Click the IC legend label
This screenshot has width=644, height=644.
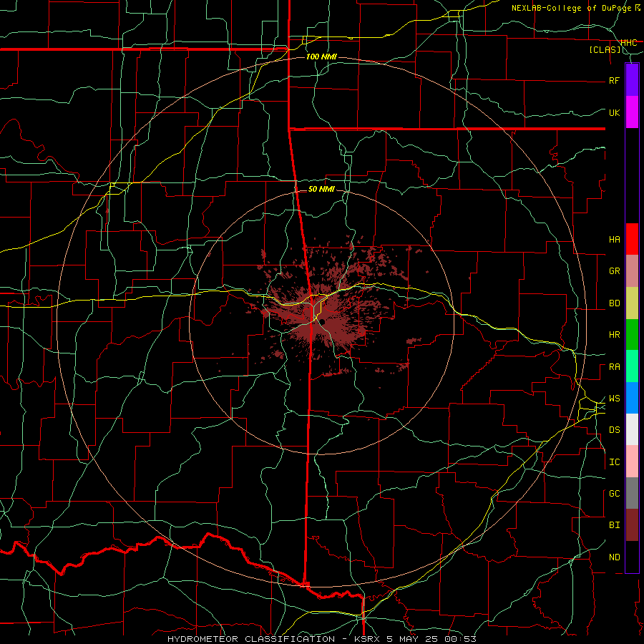[615, 462]
